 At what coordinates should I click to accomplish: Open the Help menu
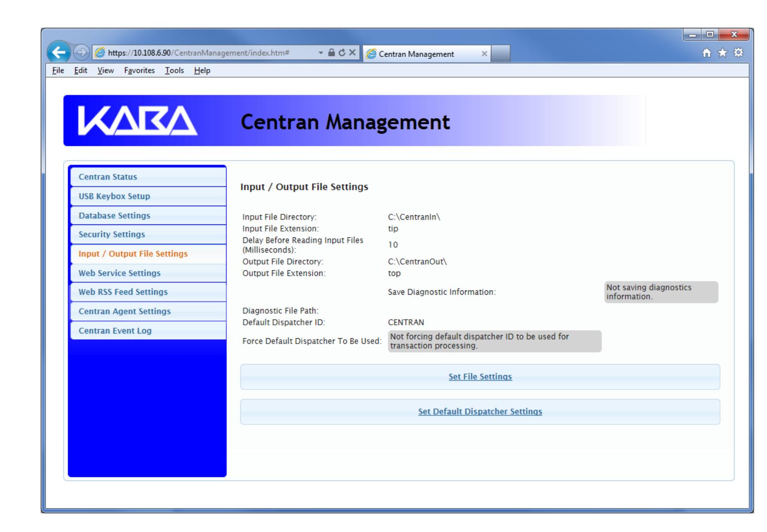(202, 70)
